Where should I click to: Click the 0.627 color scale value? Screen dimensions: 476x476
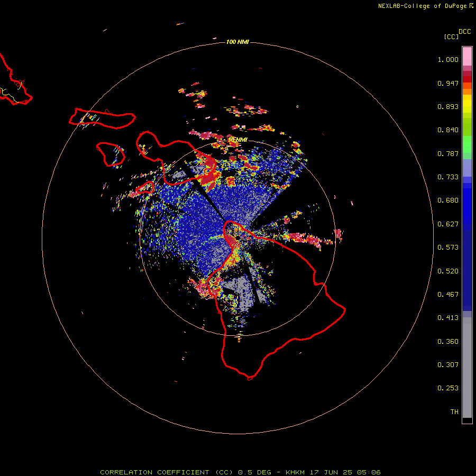click(448, 224)
